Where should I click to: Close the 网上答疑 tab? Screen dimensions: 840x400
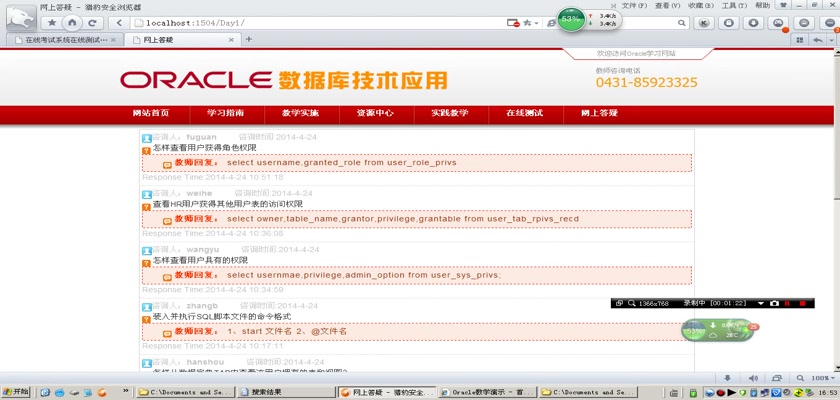(x=231, y=40)
